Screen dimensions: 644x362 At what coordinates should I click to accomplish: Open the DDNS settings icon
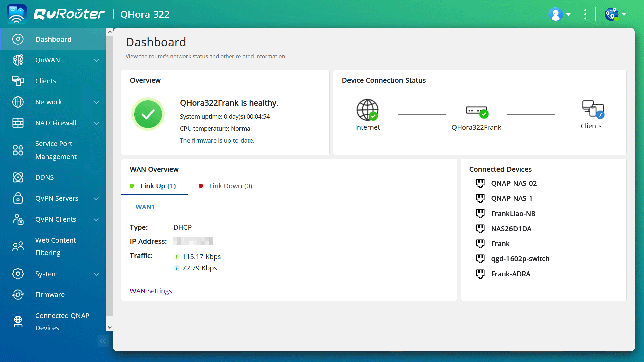18,177
